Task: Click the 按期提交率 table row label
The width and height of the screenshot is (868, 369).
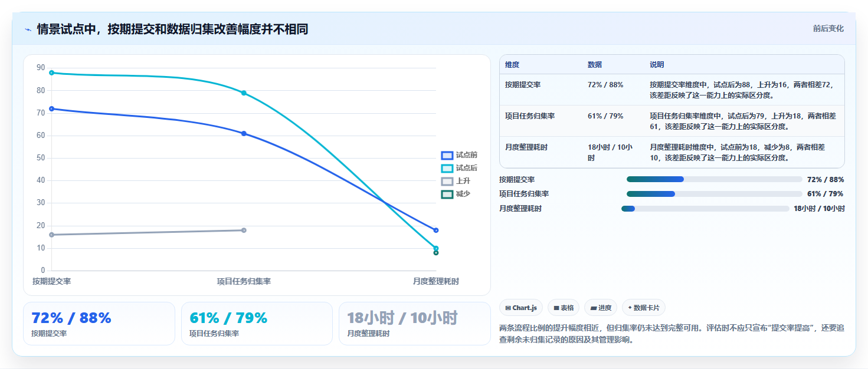Action: (x=523, y=85)
